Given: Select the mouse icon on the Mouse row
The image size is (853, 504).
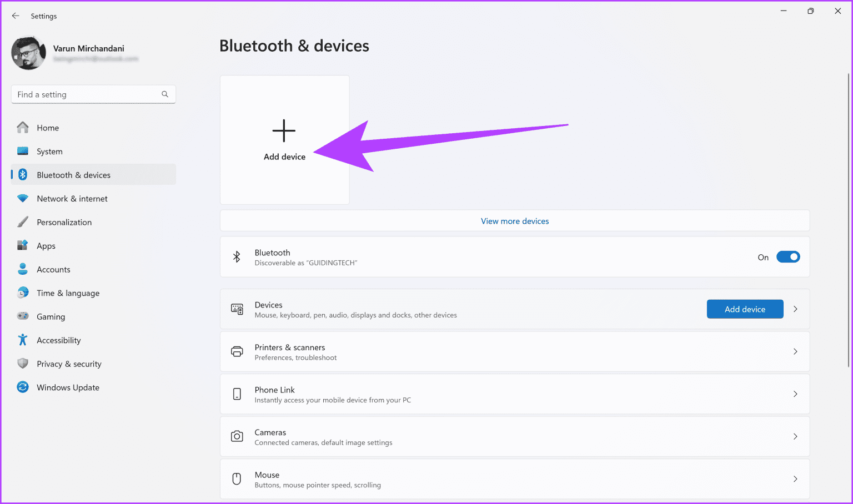Looking at the screenshot, I should (237, 478).
